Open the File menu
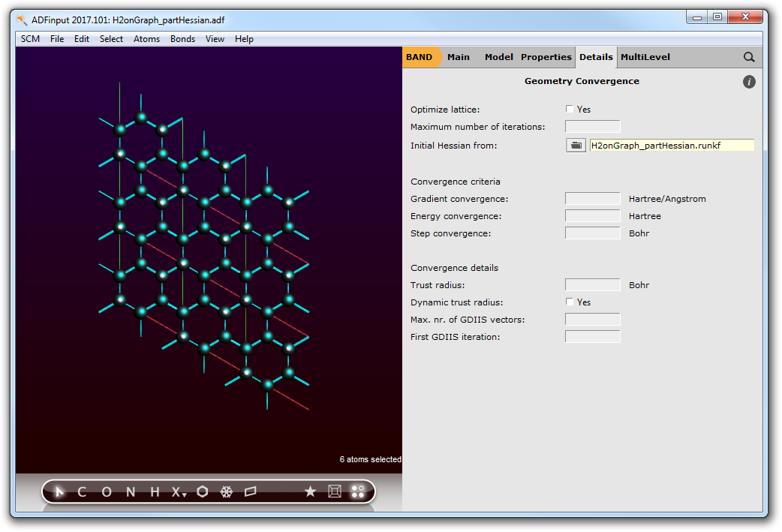The image size is (782, 532). click(x=57, y=39)
